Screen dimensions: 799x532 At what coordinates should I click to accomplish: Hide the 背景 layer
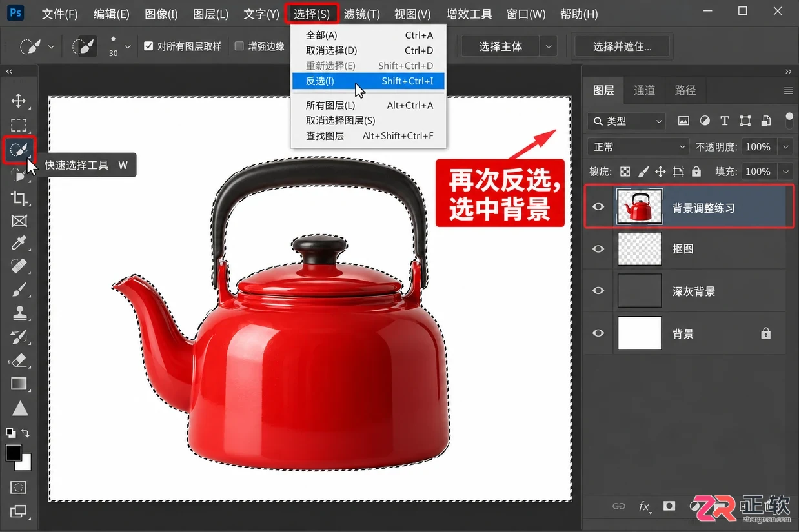point(599,333)
